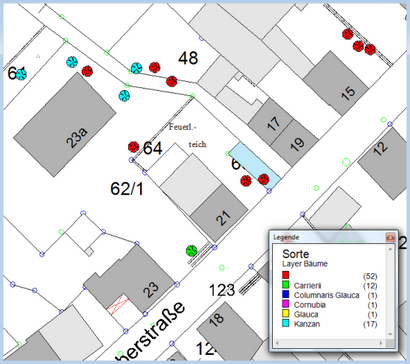
Task: Select the red tree symbol just above building 23a
Action: pyautogui.click(x=87, y=71)
